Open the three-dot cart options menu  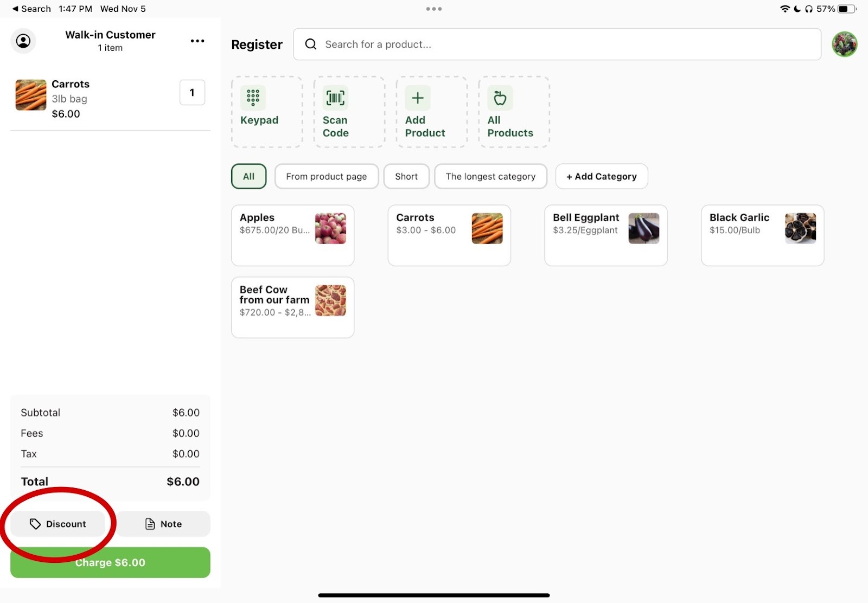click(197, 41)
